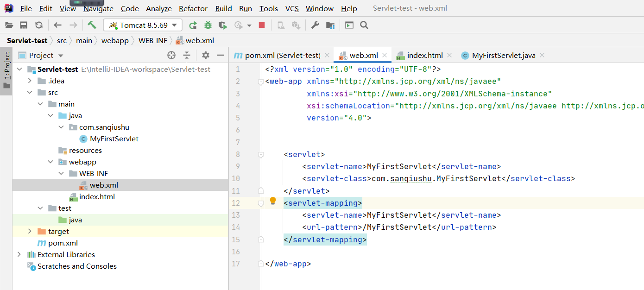Image resolution: width=644 pixels, height=290 pixels.
Task: Switch to MyFirstServlet.java tab
Action: click(x=504, y=55)
